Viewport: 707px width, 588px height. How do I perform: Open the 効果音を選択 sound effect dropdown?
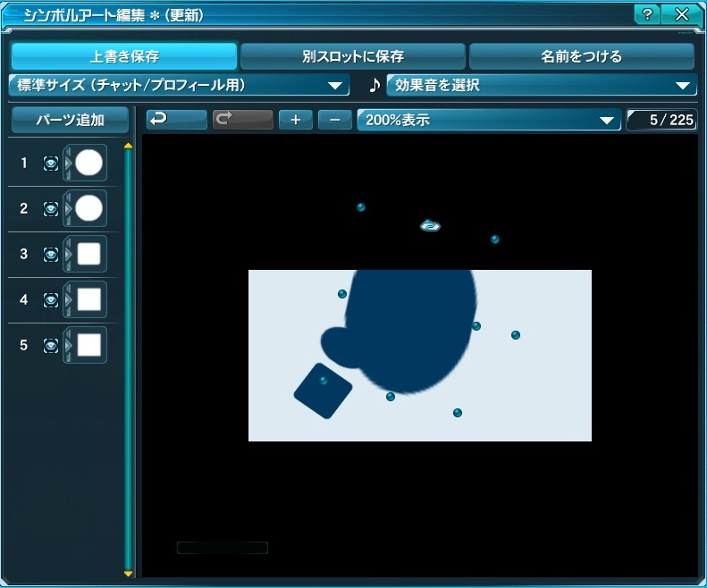(542, 85)
